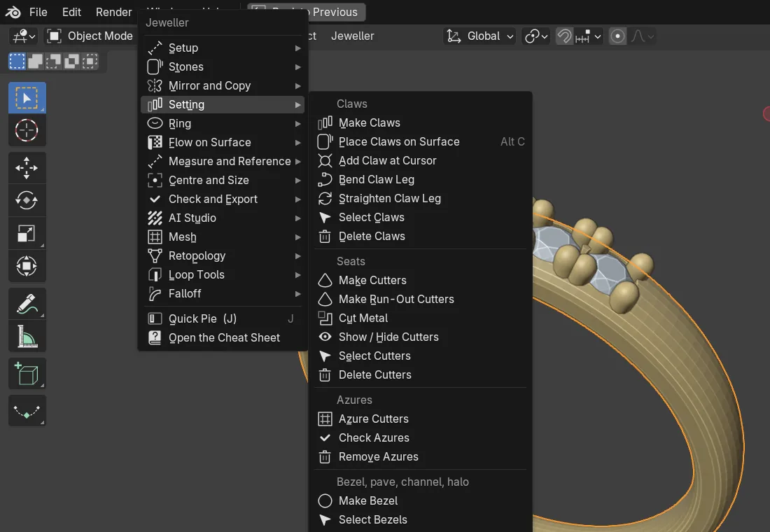
Task: Choose Straighten Claw Leg
Action: tap(421, 199)
